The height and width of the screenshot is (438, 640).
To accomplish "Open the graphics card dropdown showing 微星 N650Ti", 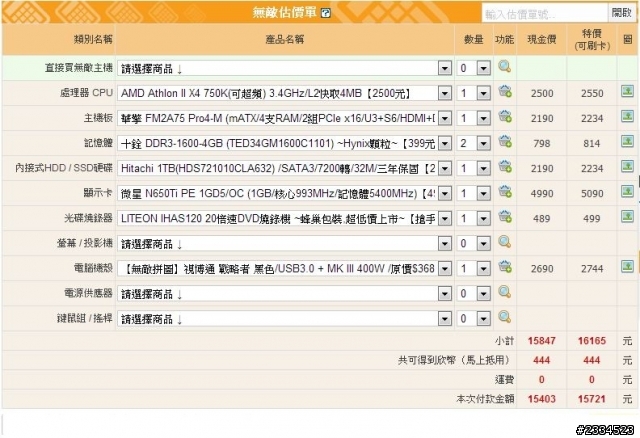I will coord(284,193).
